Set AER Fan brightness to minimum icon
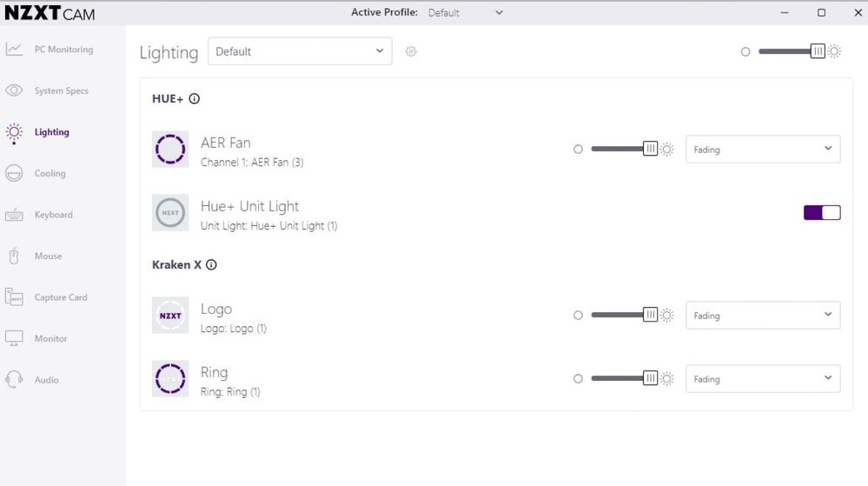The height and width of the screenshot is (486, 868). pos(578,149)
